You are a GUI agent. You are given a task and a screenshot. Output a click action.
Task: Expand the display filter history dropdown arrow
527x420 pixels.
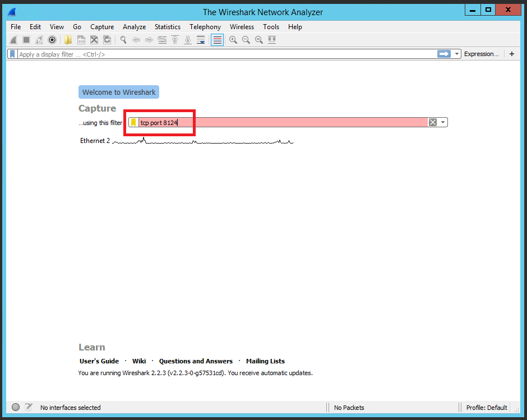pos(457,54)
